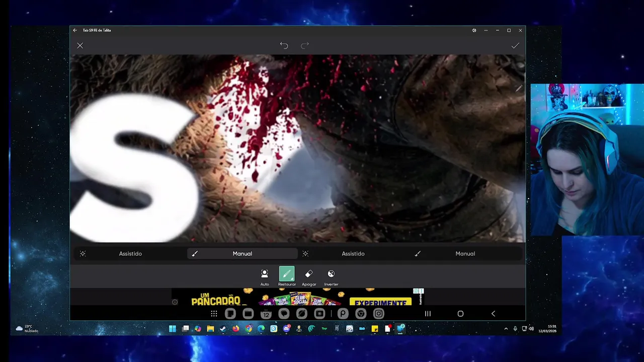Open the three-dots menu in title bar
644x362 pixels.
pos(486,30)
